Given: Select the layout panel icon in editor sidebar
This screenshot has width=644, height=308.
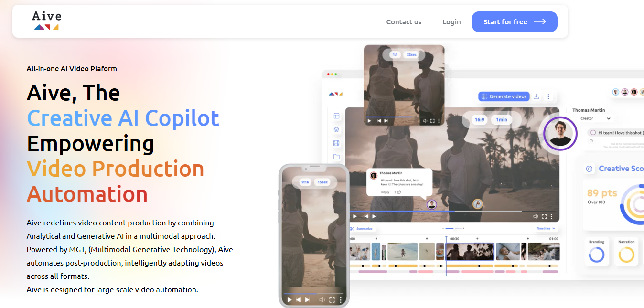Looking at the screenshot, I should tap(336, 116).
